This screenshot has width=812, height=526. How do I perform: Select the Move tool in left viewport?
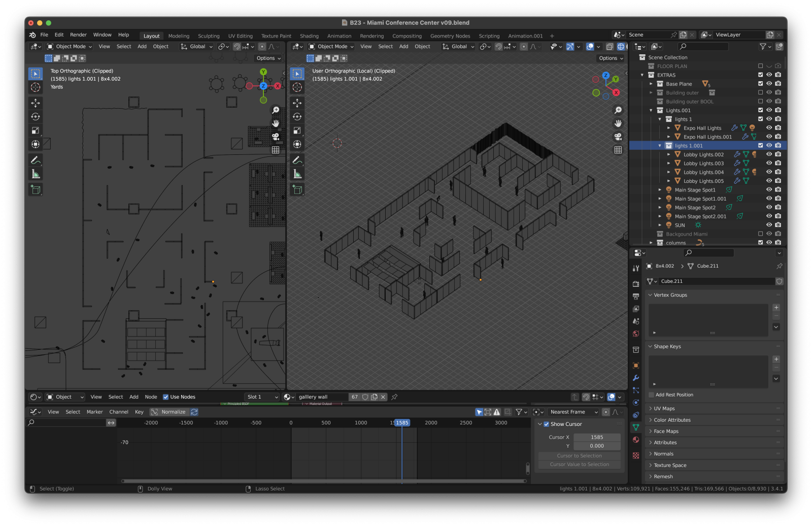coord(36,103)
